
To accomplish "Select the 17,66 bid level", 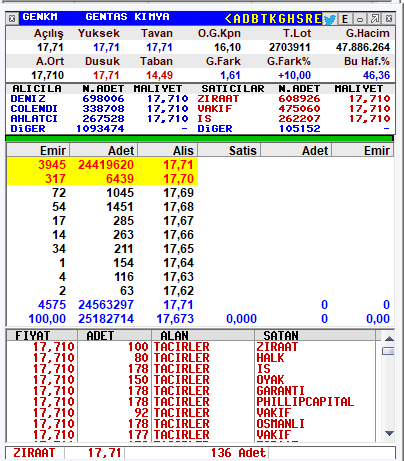I will click(x=102, y=235).
